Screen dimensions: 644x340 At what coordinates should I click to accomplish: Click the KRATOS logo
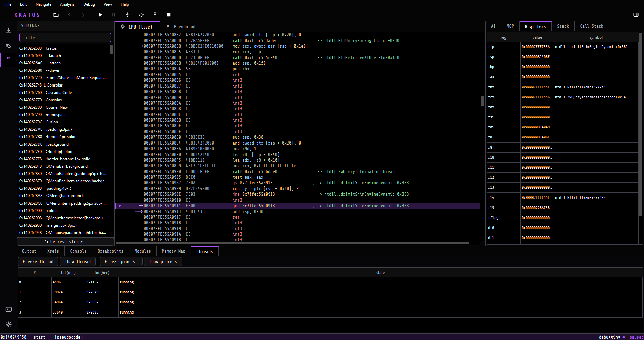coord(27,15)
